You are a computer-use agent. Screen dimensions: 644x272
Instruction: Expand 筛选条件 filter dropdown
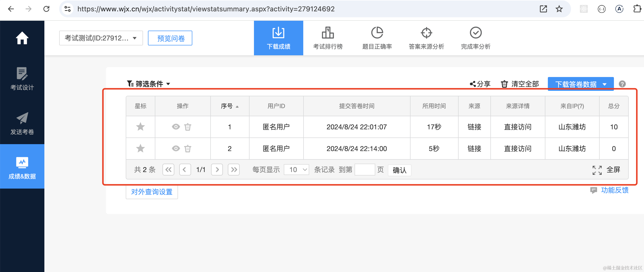click(x=149, y=84)
